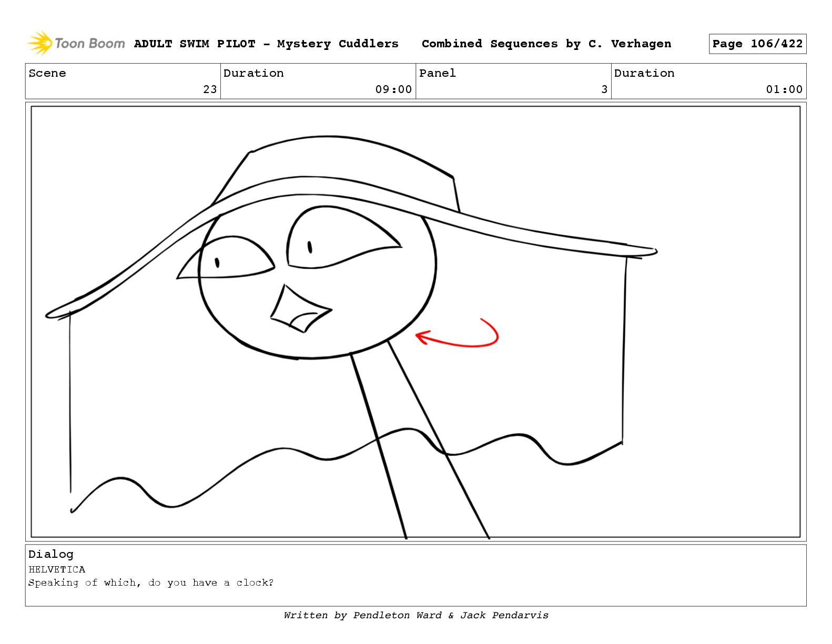Click the panel number '3'
Image resolution: width=832 pixels, height=644 pixels.
tap(604, 89)
